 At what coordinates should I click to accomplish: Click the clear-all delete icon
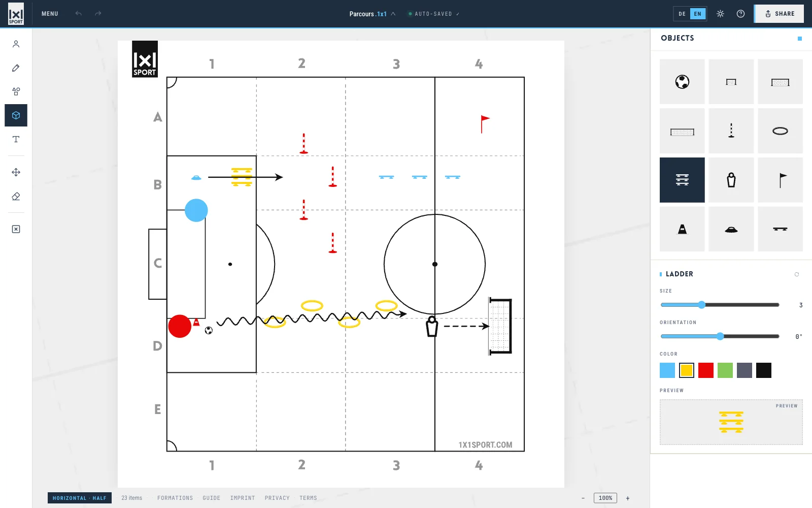point(16,229)
